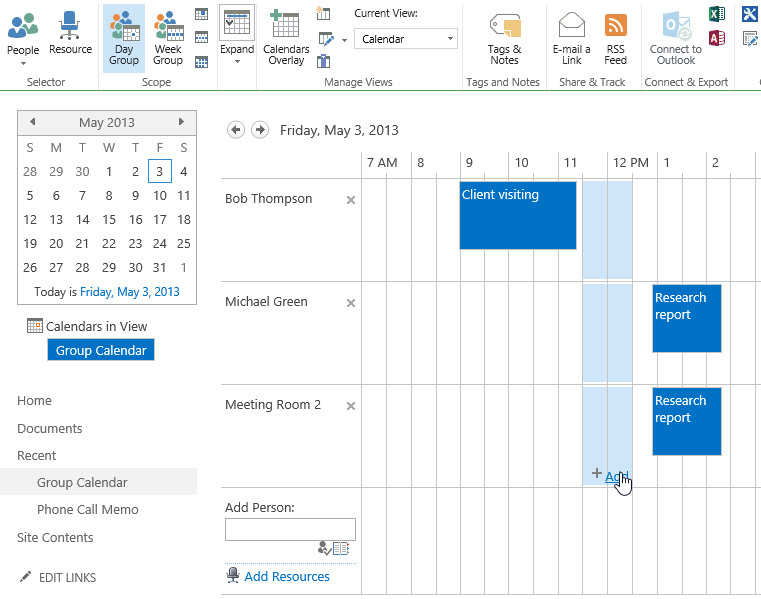
Task: Select Group Calendar under Calendars in View
Action: pos(101,350)
